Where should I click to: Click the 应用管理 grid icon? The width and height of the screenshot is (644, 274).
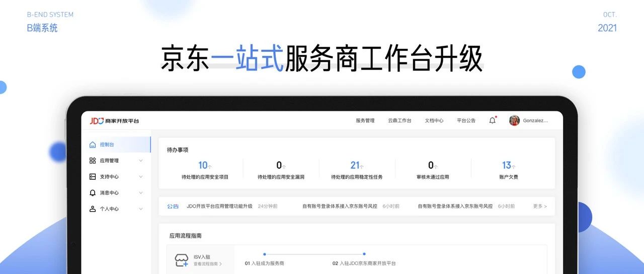coord(93,161)
